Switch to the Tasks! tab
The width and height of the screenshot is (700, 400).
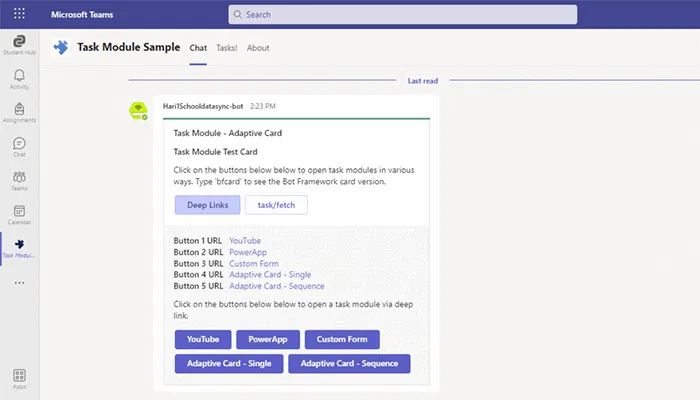point(227,48)
